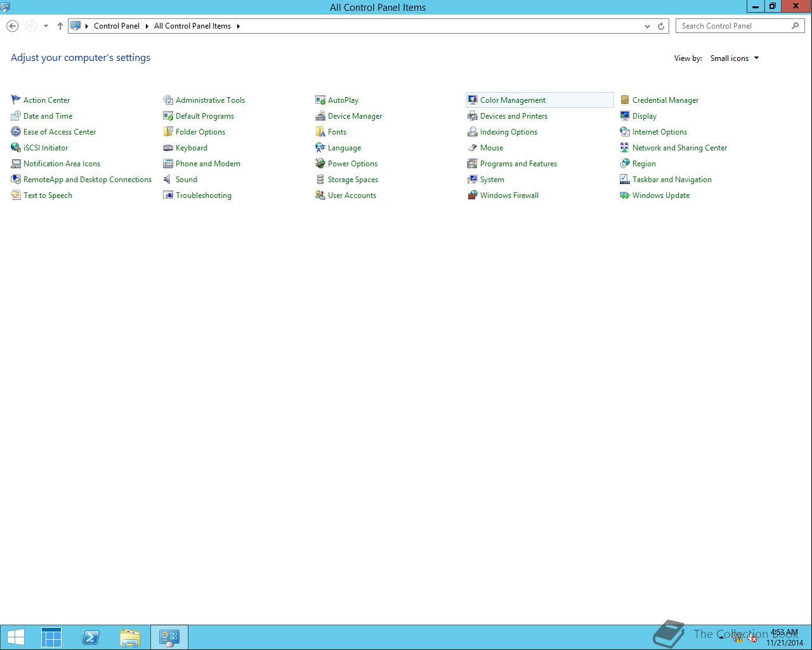
Task: Click the Credential Manager safe icon
Action: click(x=625, y=100)
